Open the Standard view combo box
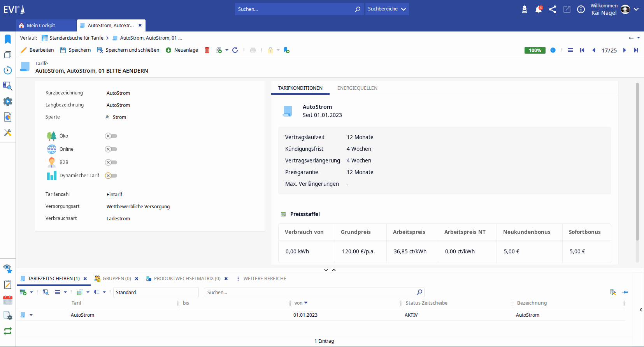Image resolution: width=644 pixels, height=347 pixels. (156, 292)
